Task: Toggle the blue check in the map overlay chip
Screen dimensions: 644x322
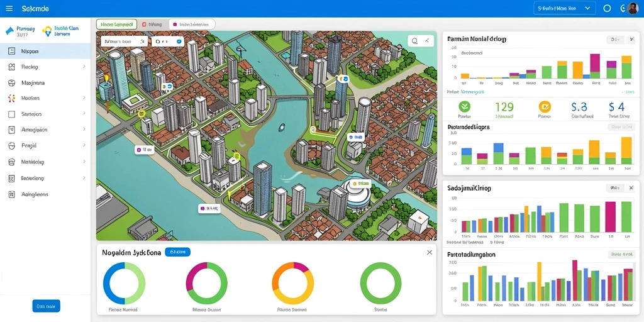Action: [x=179, y=42]
